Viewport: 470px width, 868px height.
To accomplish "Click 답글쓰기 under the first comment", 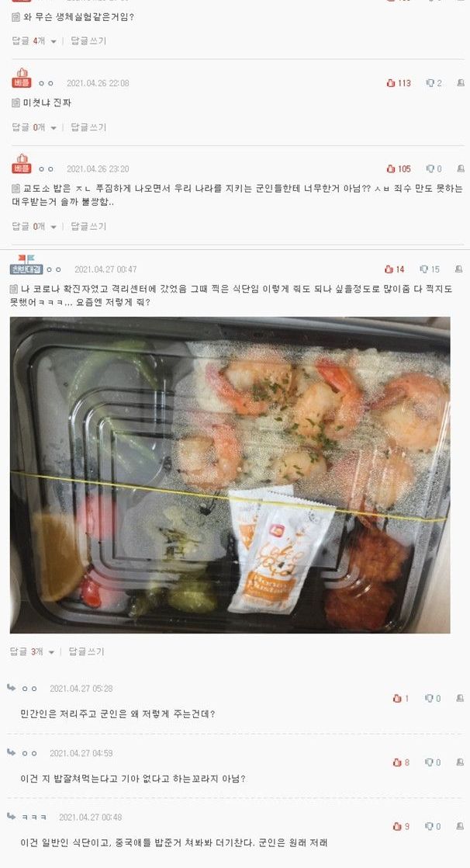I will click(88, 41).
